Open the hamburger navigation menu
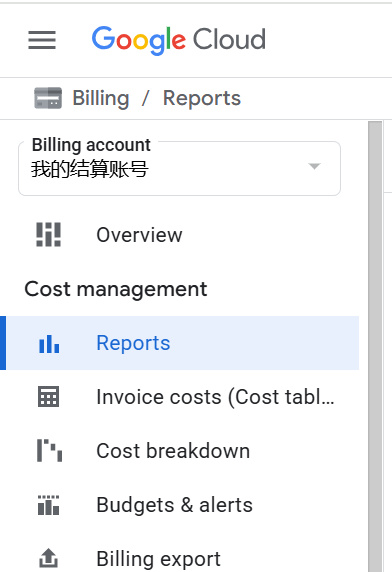Screen dimensions: 392x572 tap(42, 40)
